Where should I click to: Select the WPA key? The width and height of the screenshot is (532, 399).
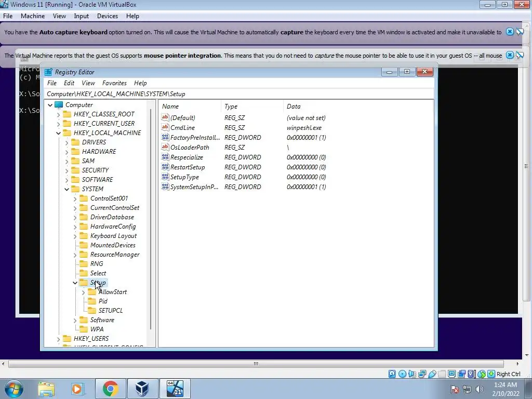pos(97,329)
